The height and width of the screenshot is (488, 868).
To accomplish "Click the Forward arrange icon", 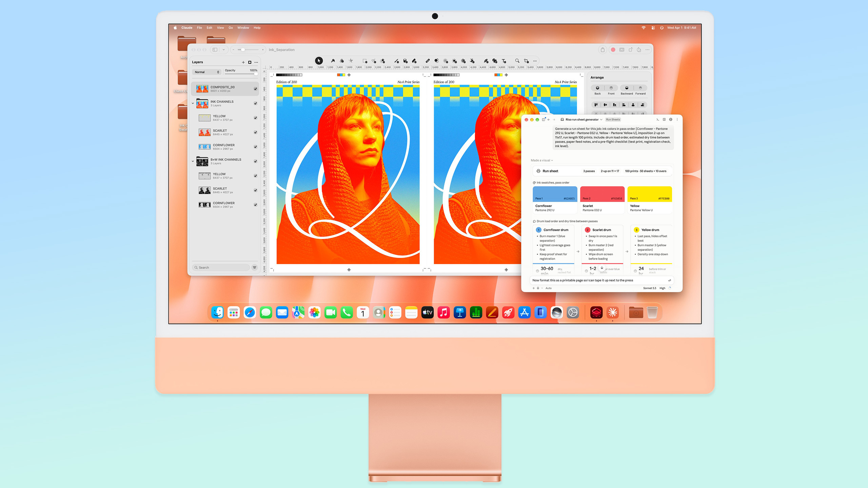I will pyautogui.click(x=640, y=88).
